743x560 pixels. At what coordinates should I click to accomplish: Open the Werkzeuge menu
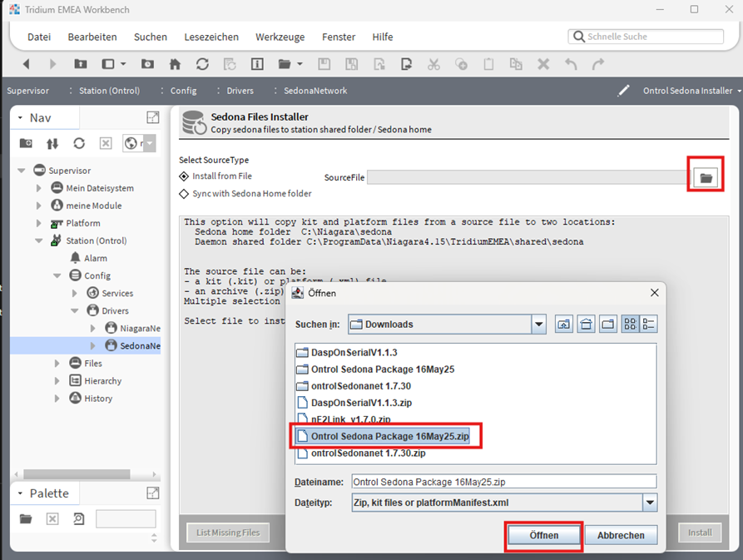pyautogui.click(x=280, y=37)
